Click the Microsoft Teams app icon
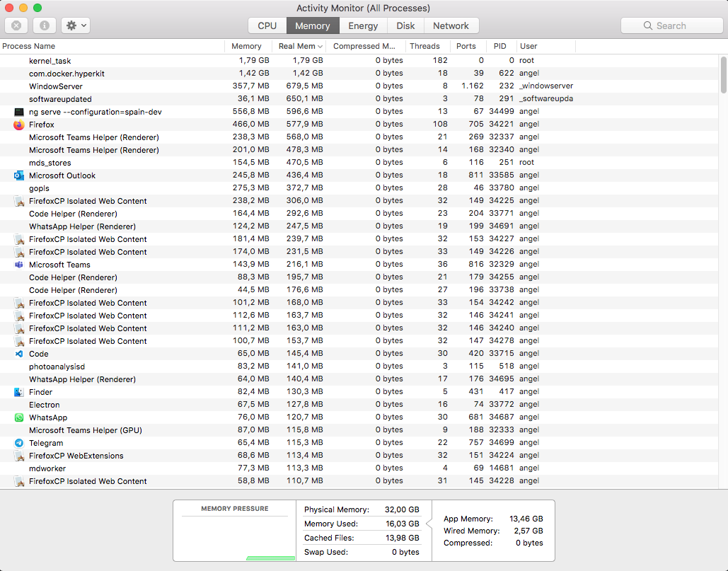Viewport: 728px width, 571px height. point(19,265)
